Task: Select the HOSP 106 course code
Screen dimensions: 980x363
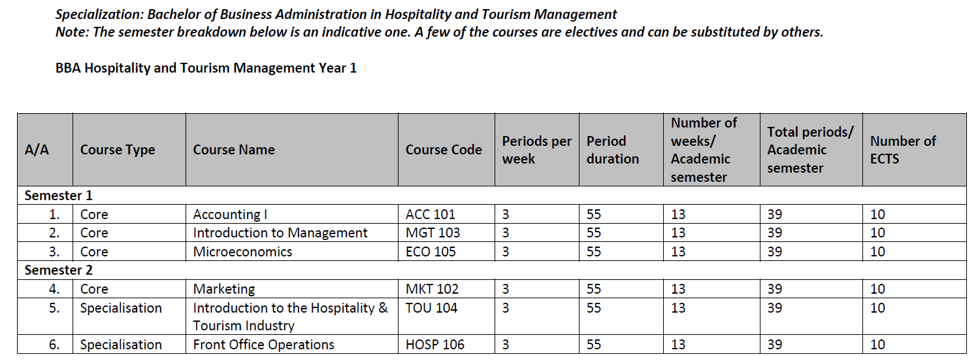Action: [435, 345]
